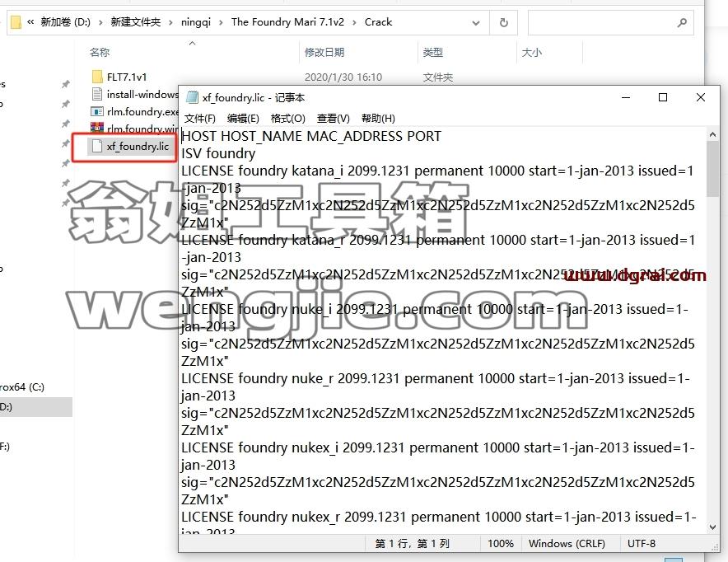Screen dimensions: 728x562
Task: Click the 'ISV foundry' line in Notepad
Action: [218, 154]
